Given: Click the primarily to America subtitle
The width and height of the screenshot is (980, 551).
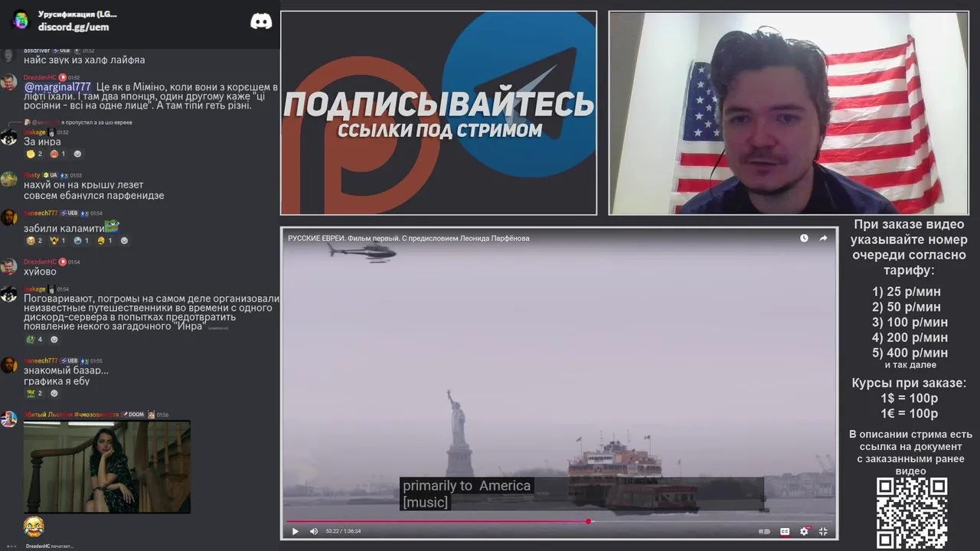Looking at the screenshot, I should [466, 486].
